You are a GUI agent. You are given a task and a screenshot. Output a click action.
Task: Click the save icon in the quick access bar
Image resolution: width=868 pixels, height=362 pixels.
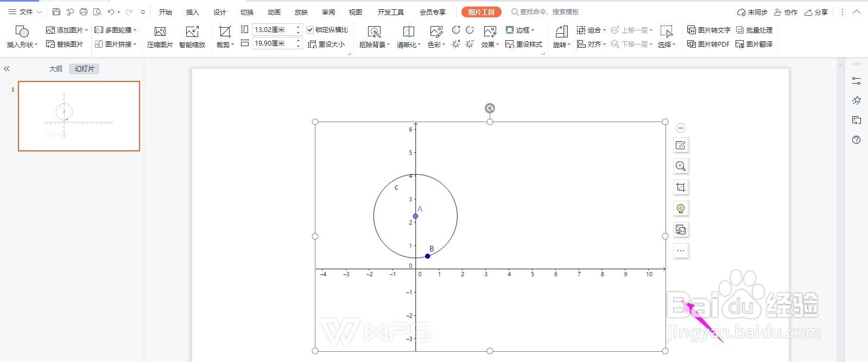click(56, 12)
